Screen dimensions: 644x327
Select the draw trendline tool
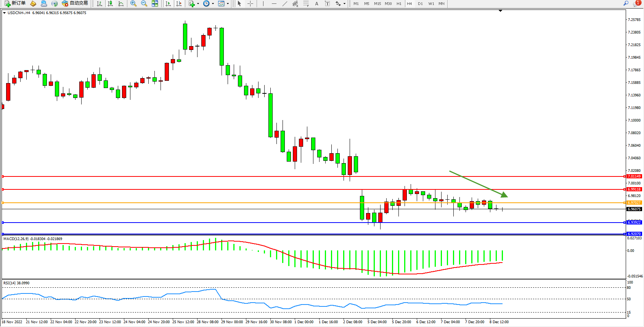click(284, 3)
